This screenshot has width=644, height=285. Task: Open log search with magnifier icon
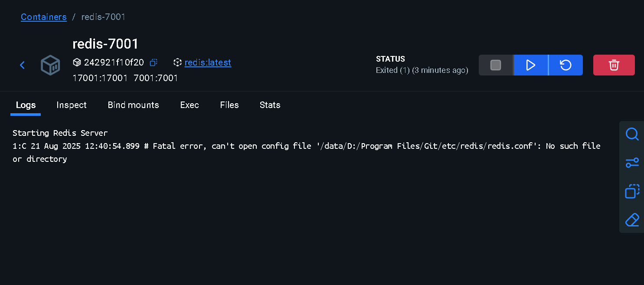[632, 134]
